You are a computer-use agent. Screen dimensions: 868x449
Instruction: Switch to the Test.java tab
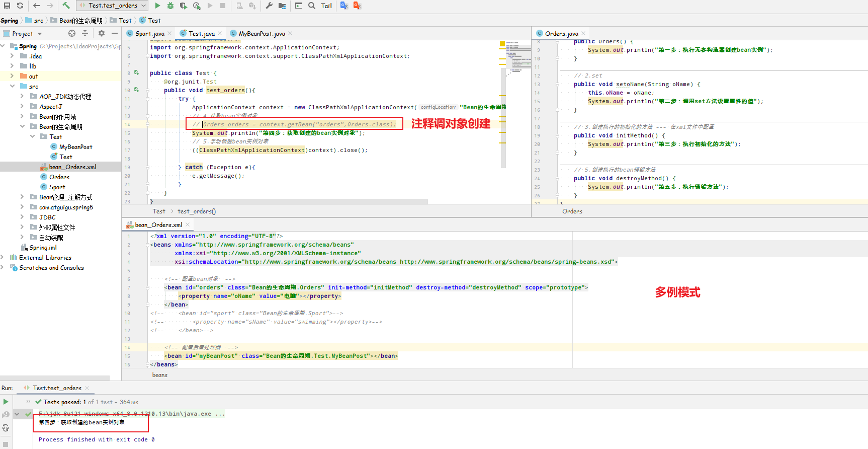point(202,34)
